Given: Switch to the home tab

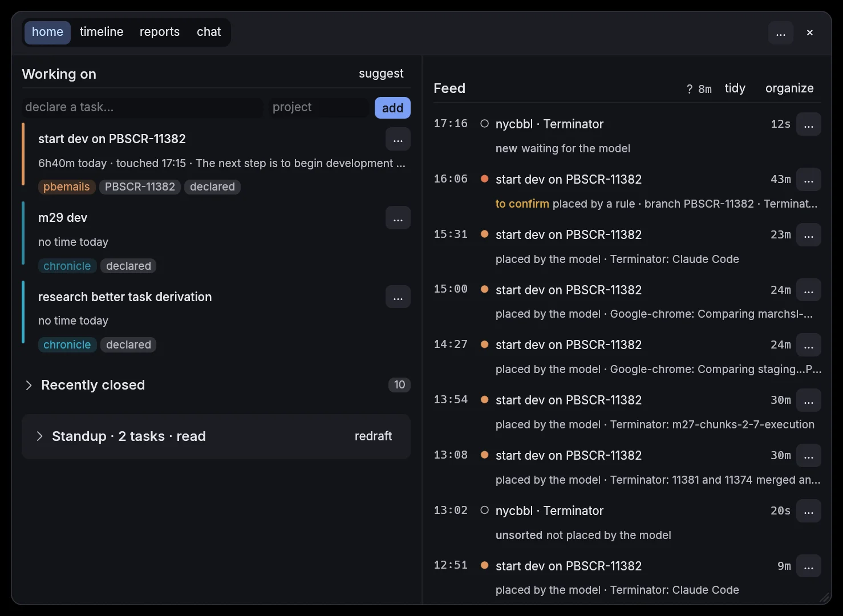Looking at the screenshot, I should point(47,32).
